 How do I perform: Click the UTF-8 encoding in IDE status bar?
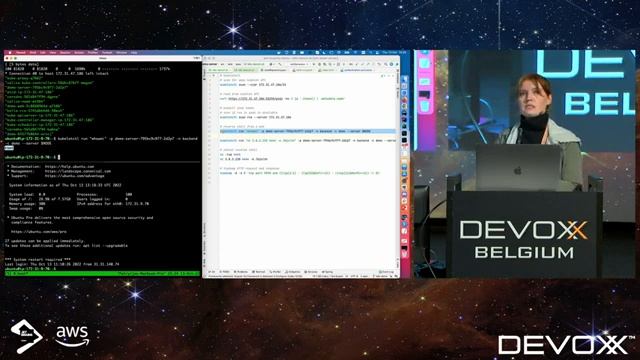(x=353, y=276)
